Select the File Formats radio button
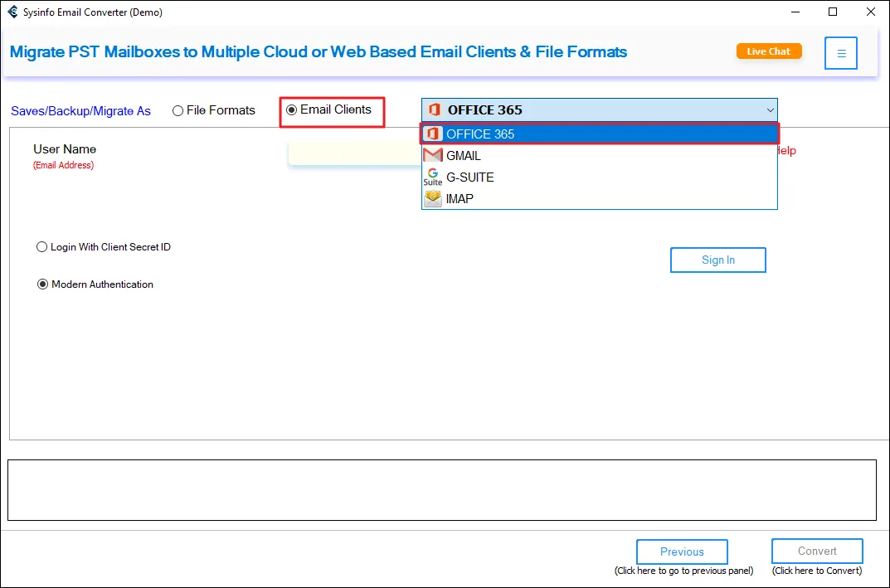The height and width of the screenshot is (588, 890). pos(178,110)
